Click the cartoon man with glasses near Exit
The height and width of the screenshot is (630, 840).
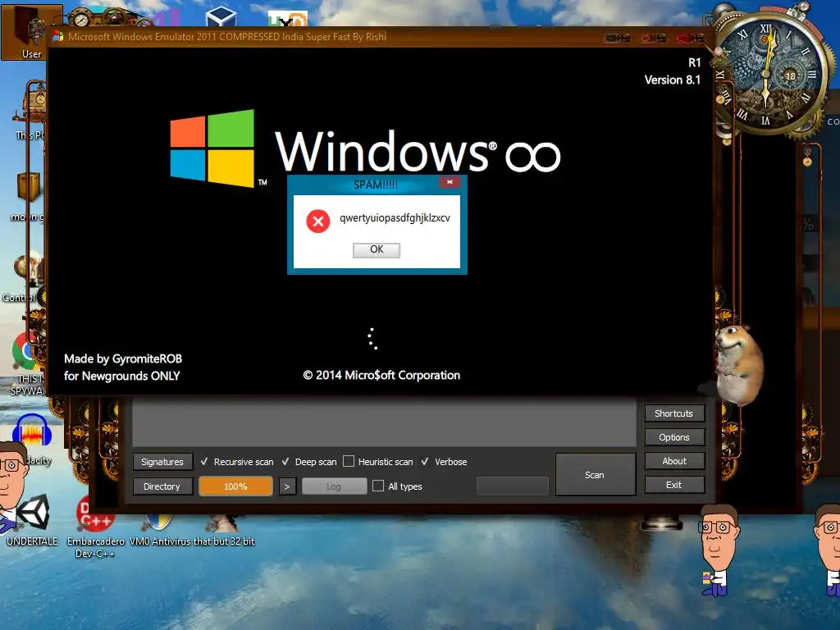tap(718, 550)
